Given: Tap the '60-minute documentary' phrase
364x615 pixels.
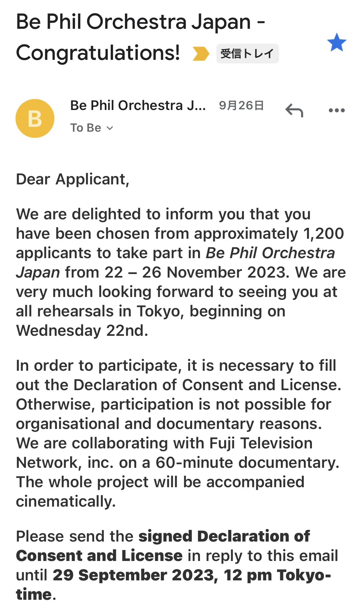Looking at the screenshot, I should pos(247,462).
